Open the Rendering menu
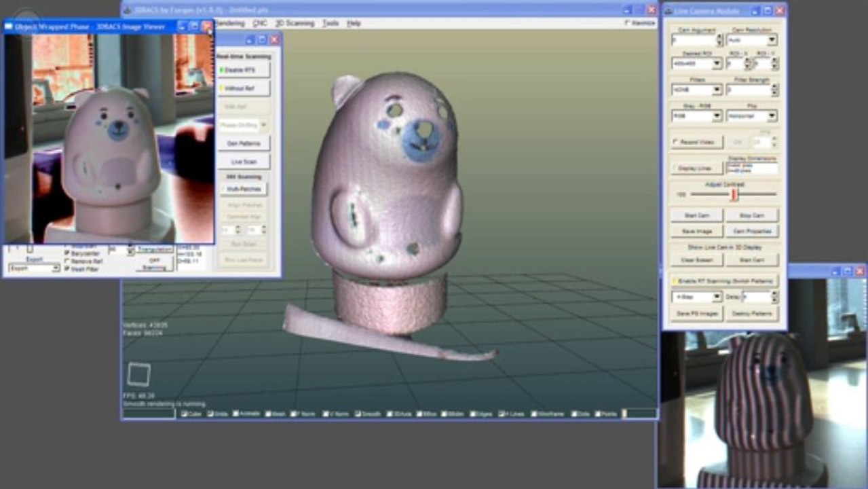This screenshot has height=489, width=868. click(x=230, y=23)
